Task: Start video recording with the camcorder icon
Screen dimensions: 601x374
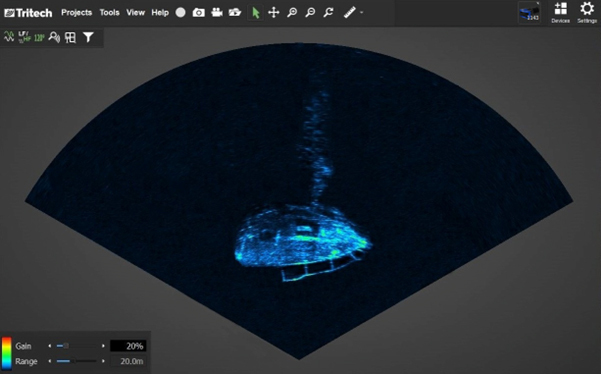Action: (x=217, y=13)
